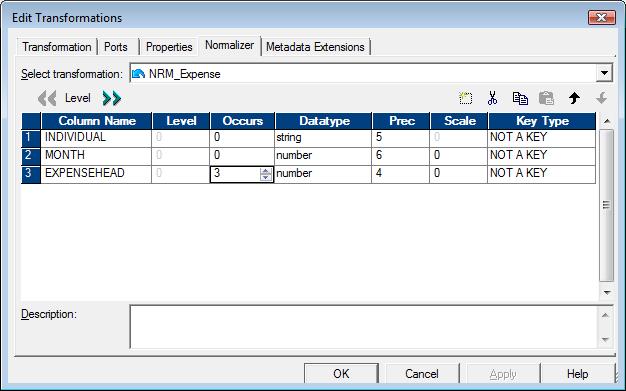626x391 pixels.
Task: Click the Scale column header
Action: [x=459, y=121]
